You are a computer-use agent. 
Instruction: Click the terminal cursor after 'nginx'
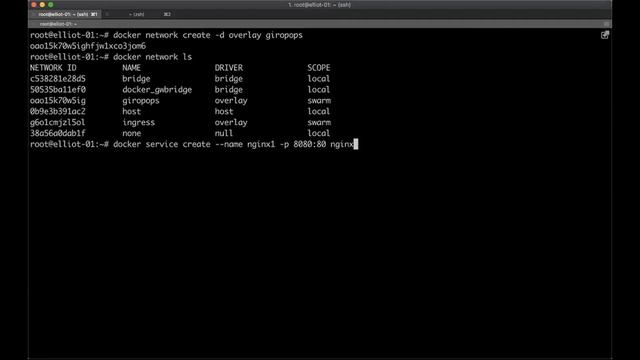[356, 144]
